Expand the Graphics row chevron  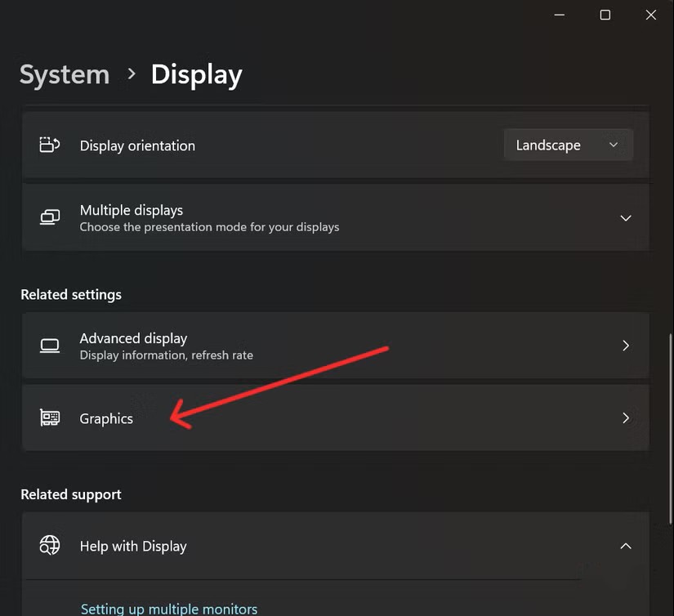pos(626,417)
